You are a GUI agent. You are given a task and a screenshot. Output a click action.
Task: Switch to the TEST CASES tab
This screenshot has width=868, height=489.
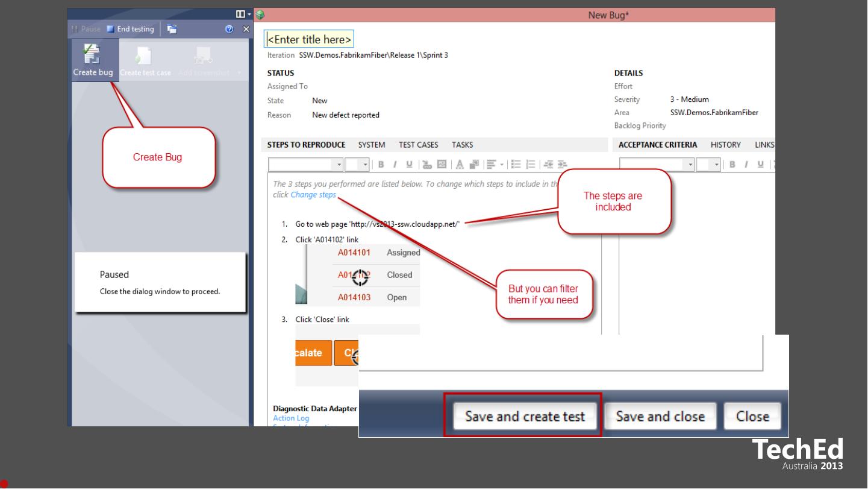pyautogui.click(x=418, y=145)
